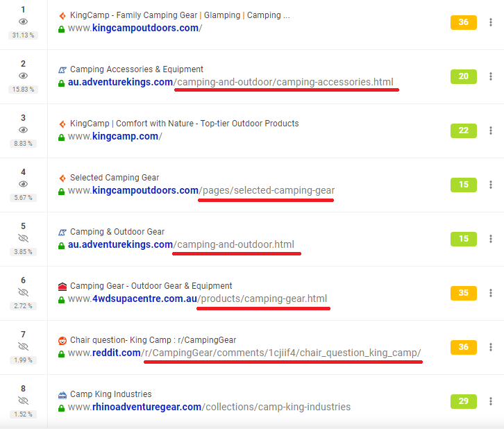Click green padlock next to selected-camping-gear URL
The width and height of the screenshot is (504, 429).
tap(61, 192)
